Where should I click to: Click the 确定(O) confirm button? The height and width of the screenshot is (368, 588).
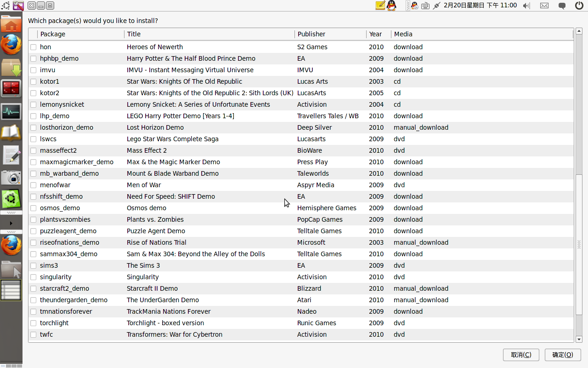(x=563, y=355)
